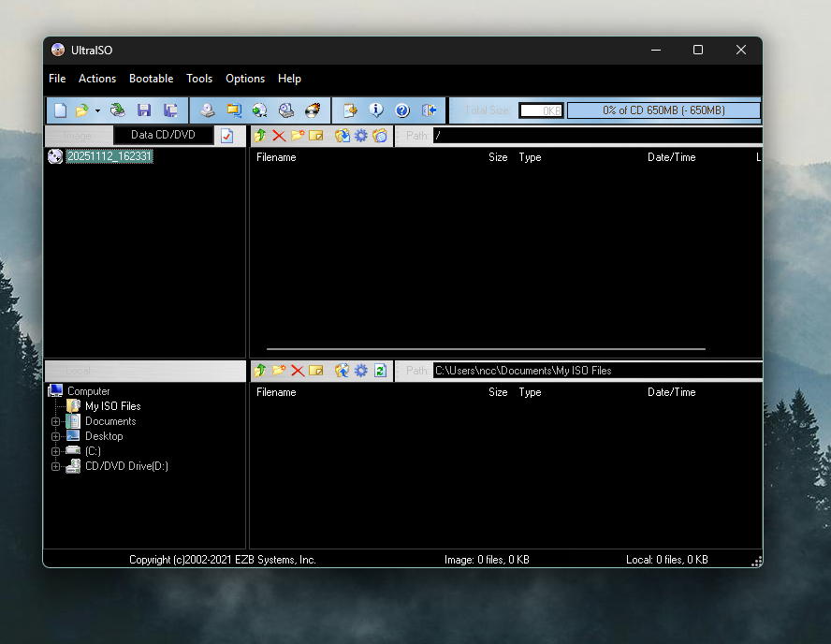Expand the Desktop tree node
The height and width of the screenshot is (644, 831).
[x=55, y=437]
